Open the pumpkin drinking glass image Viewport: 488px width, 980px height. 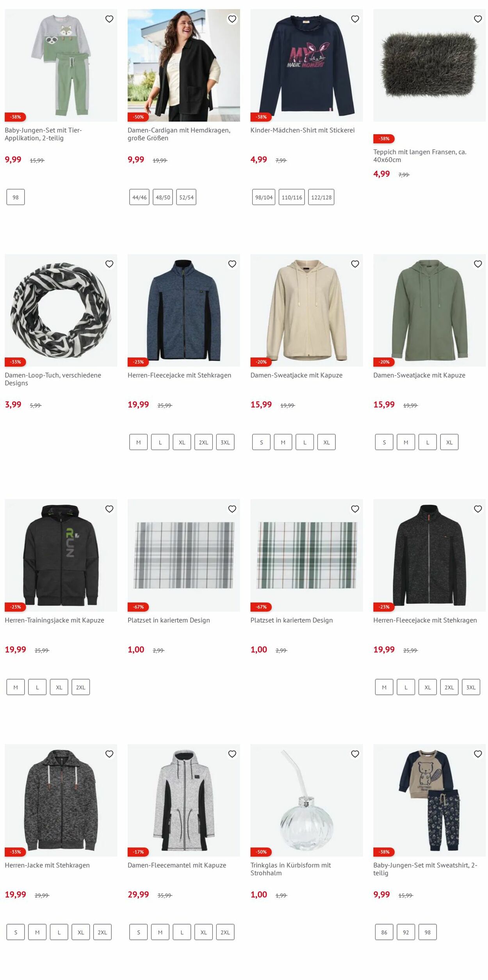click(306, 800)
